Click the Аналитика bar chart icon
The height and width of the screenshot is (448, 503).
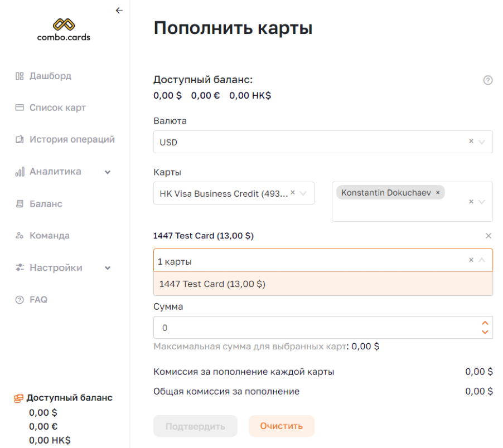point(20,172)
